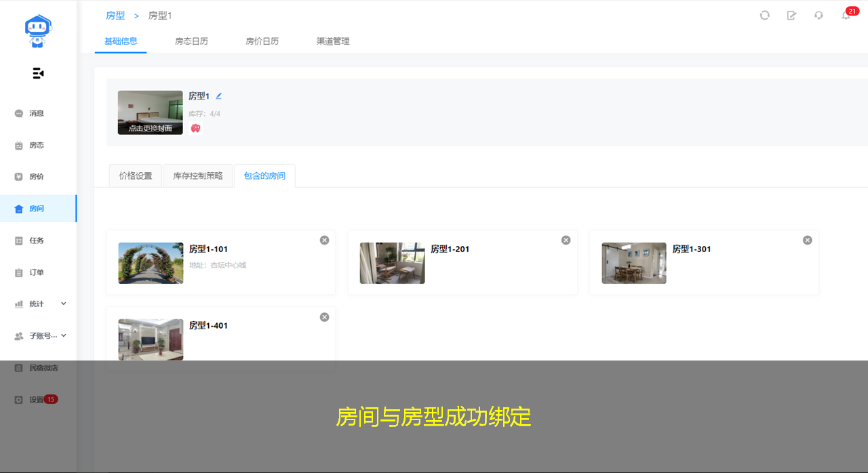The image size is (868, 473).
Task: Open customer service headset icon
Action: (818, 15)
